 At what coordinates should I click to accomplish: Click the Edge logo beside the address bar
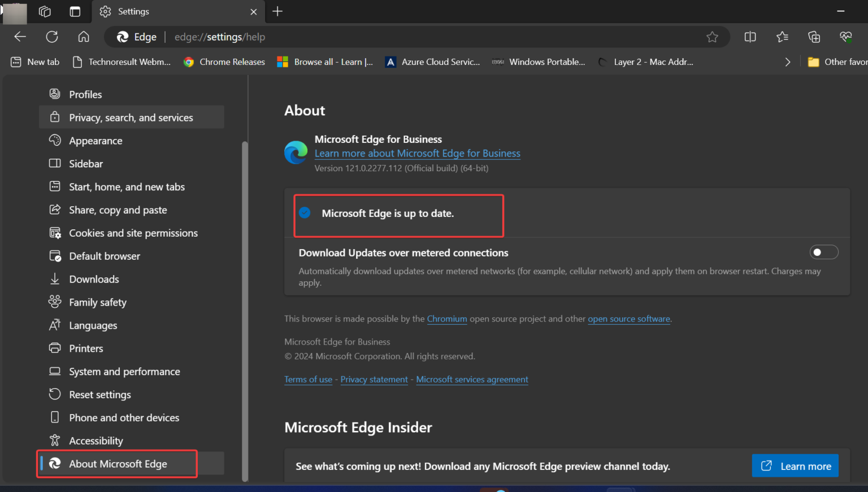122,37
